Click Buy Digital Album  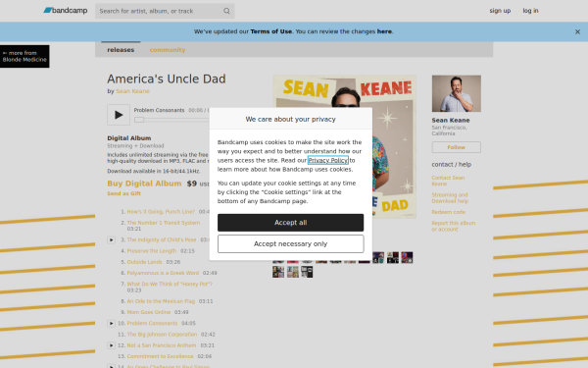click(144, 184)
